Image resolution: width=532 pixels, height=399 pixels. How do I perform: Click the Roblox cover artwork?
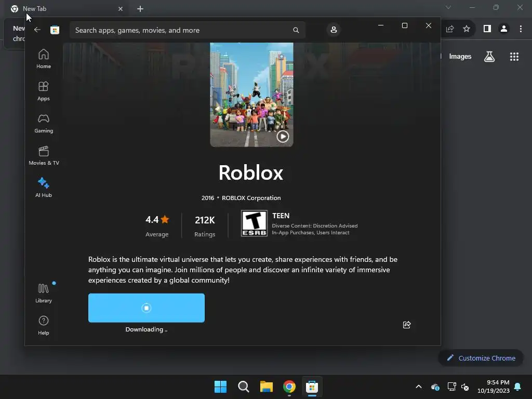pyautogui.click(x=251, y=95)
